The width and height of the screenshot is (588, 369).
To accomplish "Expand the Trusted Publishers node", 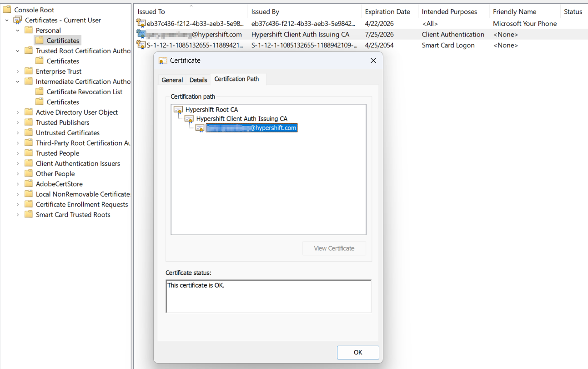I will (18, 122).
